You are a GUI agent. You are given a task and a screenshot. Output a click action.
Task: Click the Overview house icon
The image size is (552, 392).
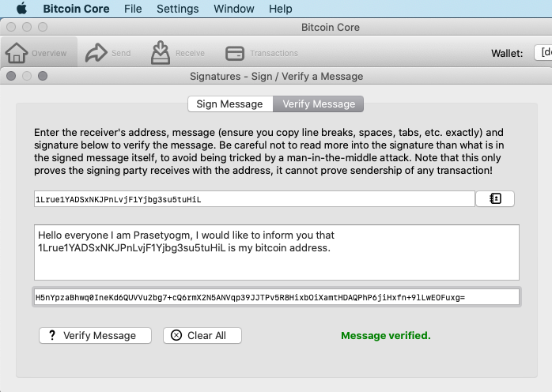tap(16, 53)
